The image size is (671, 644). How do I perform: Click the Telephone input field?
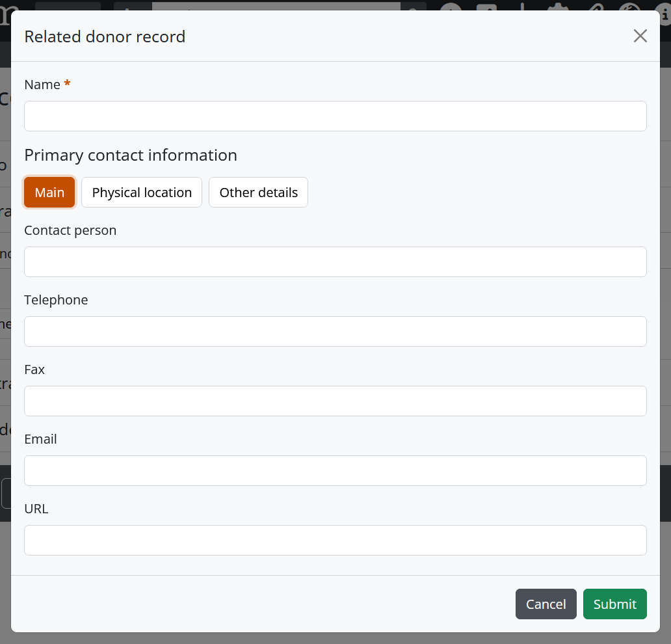point(335,332)
